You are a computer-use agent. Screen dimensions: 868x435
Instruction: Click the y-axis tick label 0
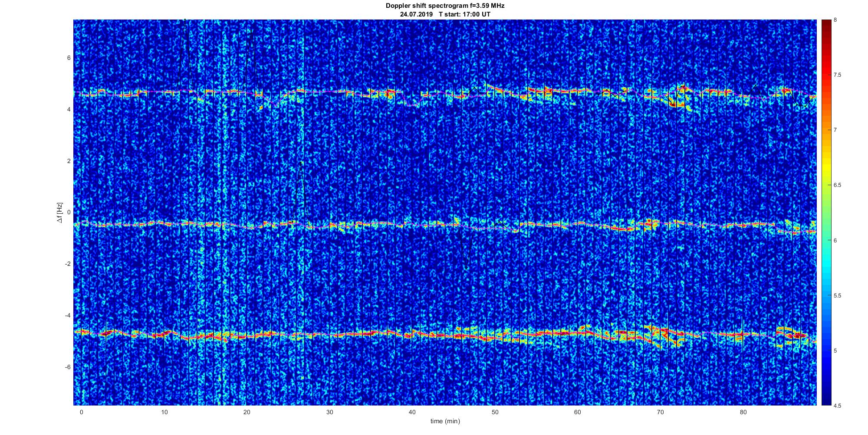69,213
